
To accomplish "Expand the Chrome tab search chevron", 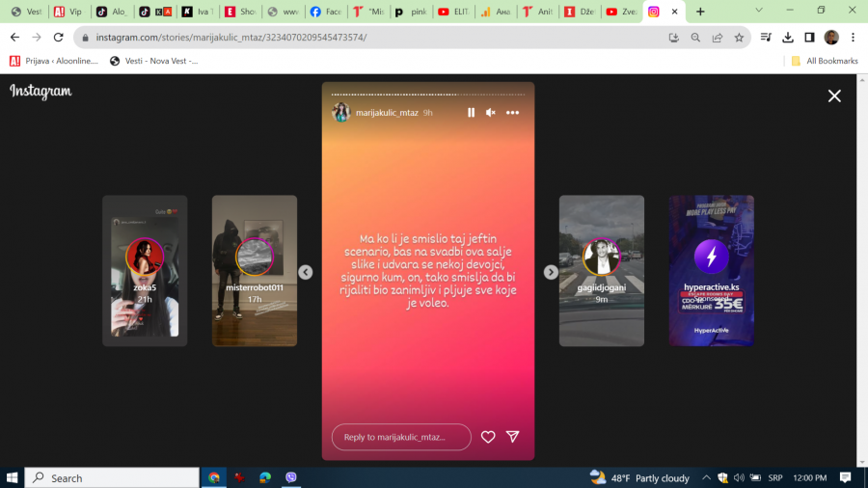I will pos(759,11).
